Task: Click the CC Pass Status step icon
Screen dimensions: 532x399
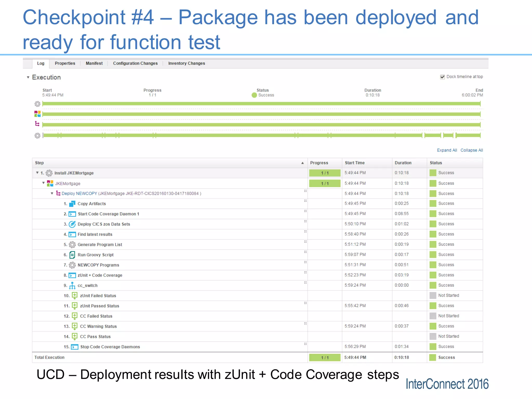Action: [75, 336]
